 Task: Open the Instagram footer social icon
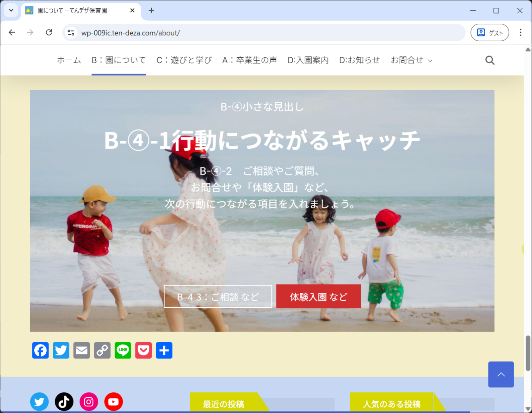89,401
